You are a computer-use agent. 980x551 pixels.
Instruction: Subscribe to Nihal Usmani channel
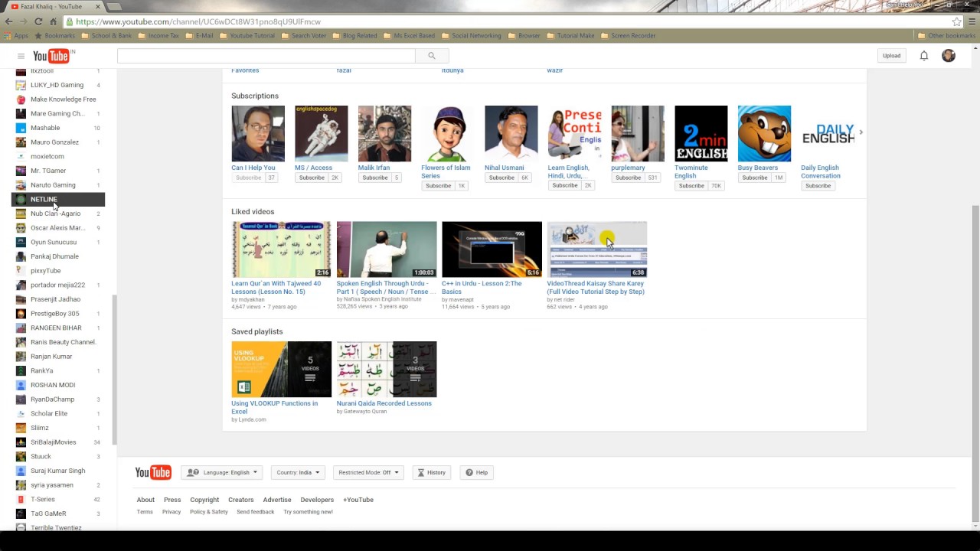click(501, 178)
